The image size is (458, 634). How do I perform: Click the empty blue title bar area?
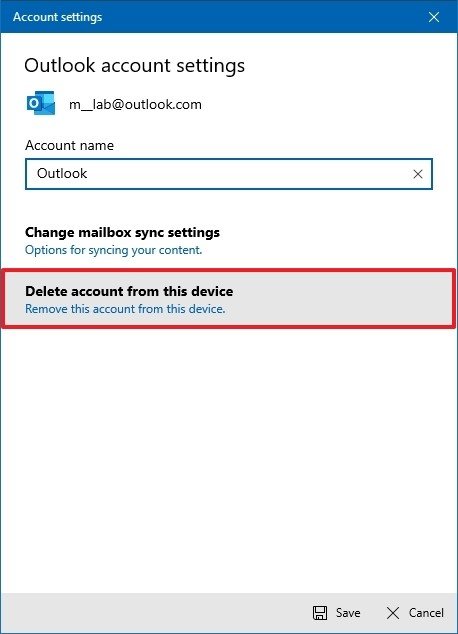(x=263, y=17)
